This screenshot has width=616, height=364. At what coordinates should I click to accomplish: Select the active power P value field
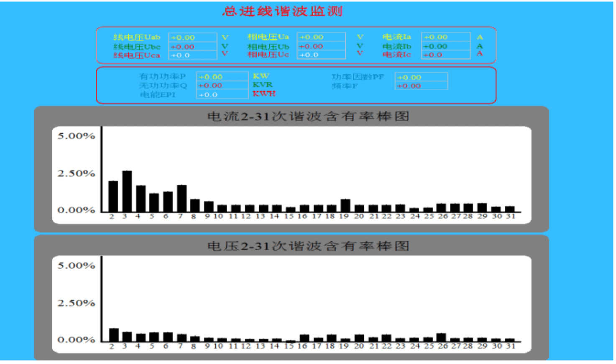click(222, 77)
